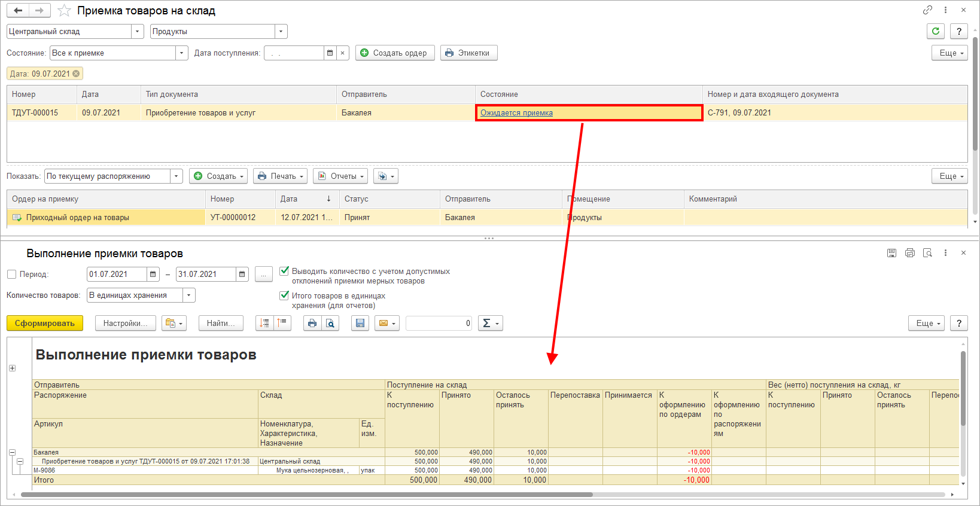
Task: Clear the Дата поступления field
Action: [x=342, y=53]
